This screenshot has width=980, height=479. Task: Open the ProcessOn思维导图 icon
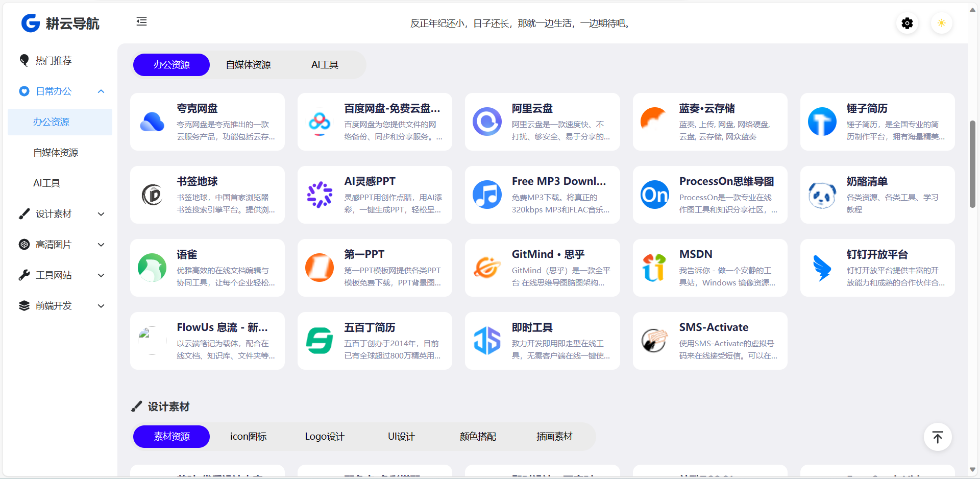pyautogui.click(x=654, y=195)
